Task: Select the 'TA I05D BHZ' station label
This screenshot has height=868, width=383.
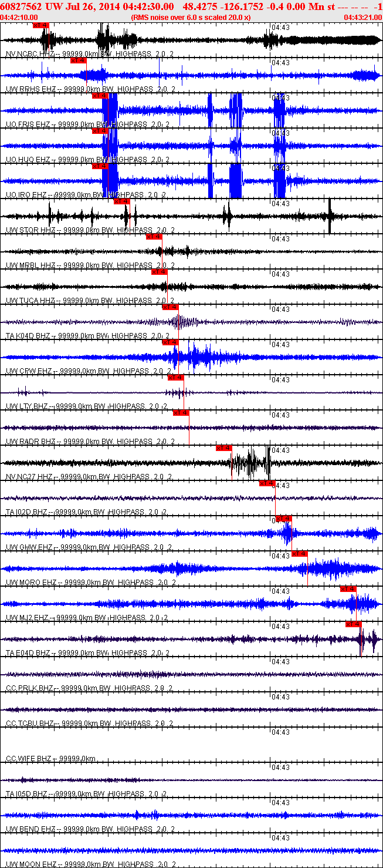Action: coord(28,794)
